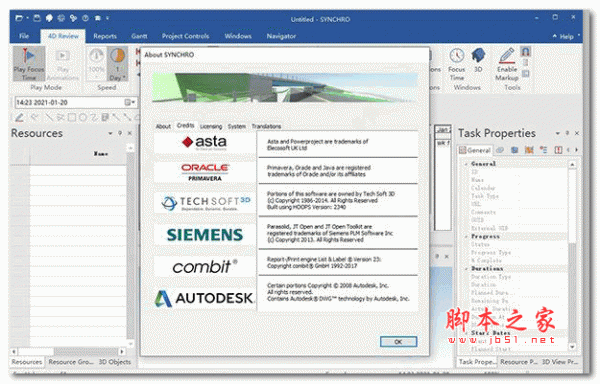The width and height of the screenshot is (600, 384).
Task: Collapse the Progress section in Task Properties
Action: (466, 236)
